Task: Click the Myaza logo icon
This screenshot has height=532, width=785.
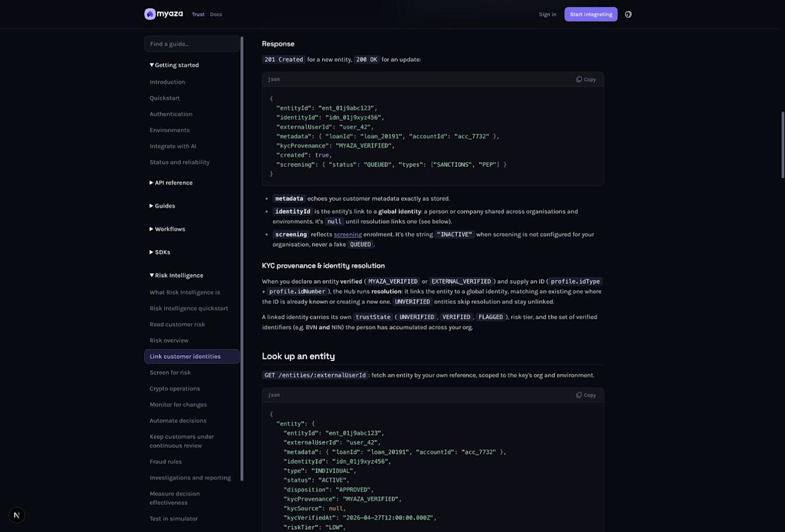Action: (x=150, y=14)
